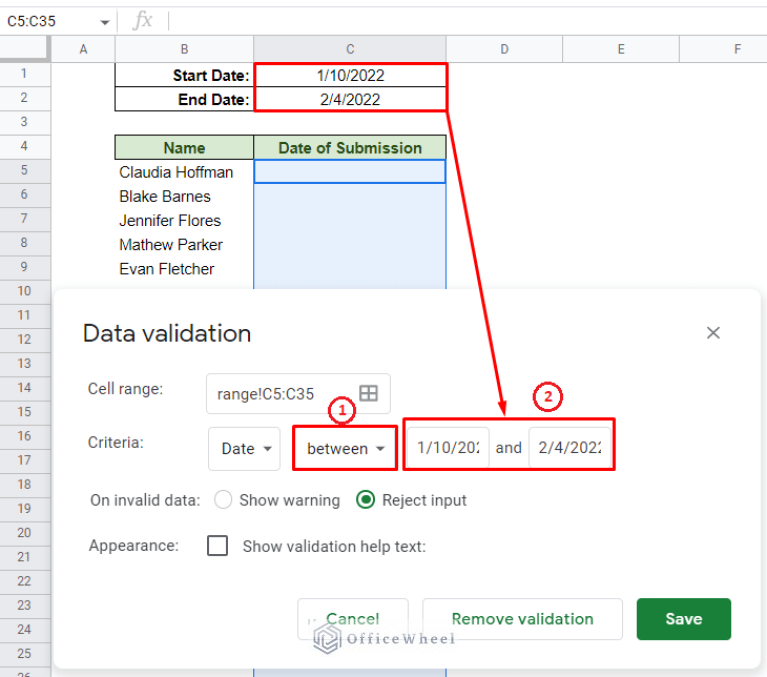Click the Cell range input field
Image resolution: width=767 pixels, height=677 pixels.
(x=298, y=393)
